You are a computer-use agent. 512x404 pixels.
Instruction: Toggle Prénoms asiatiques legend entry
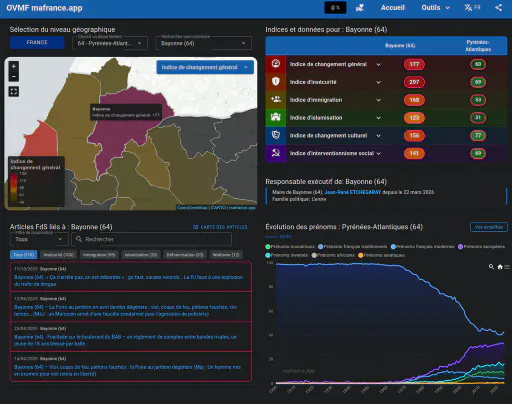point(381,255)
